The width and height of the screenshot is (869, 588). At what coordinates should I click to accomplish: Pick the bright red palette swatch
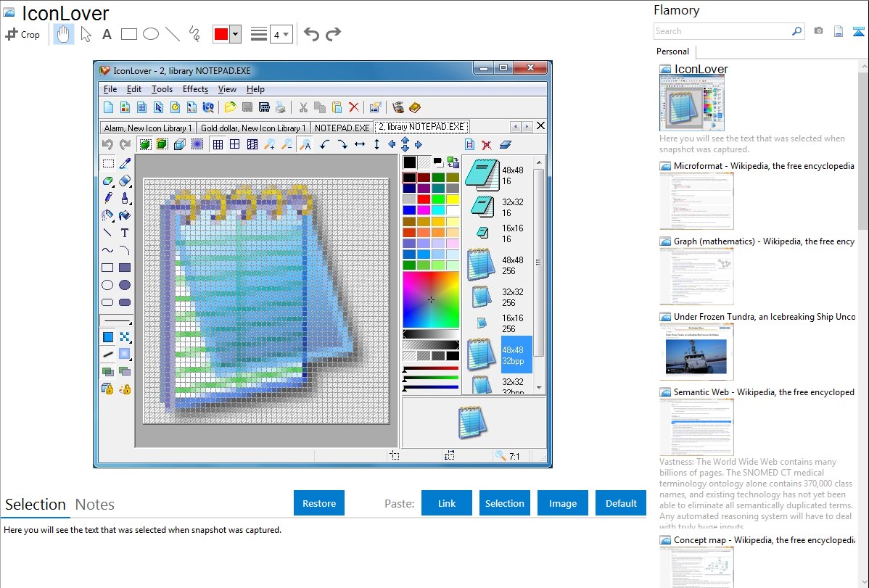point(424,199)
